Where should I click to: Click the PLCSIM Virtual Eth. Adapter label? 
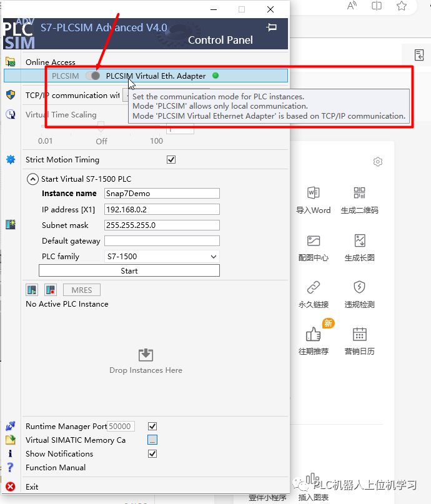(x=156, y=76)
